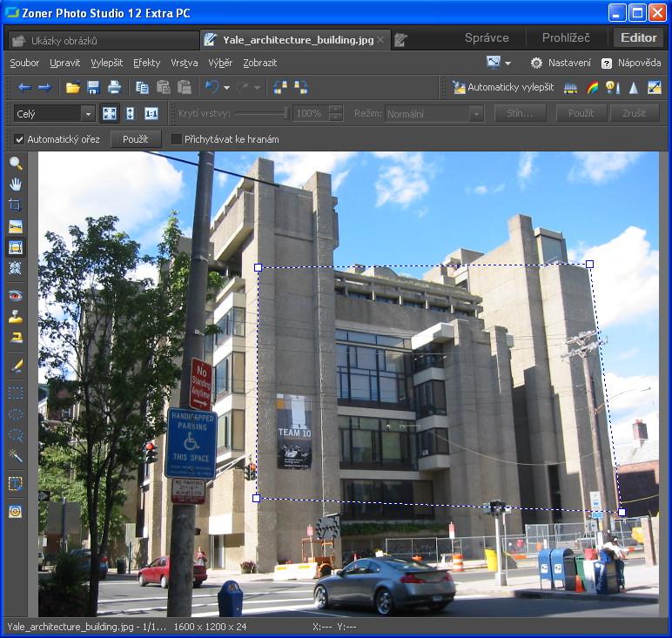
Task: Click the bottom-left perspective selection handle
Action: pos(256,498)
